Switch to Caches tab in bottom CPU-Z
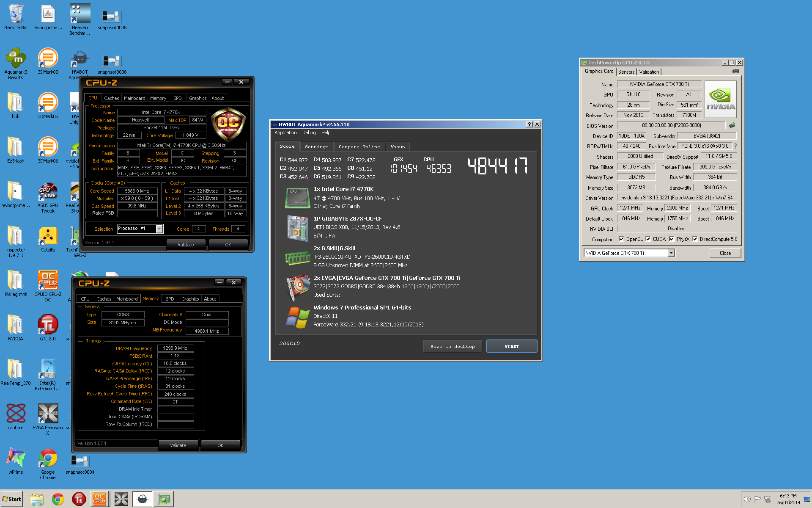This screenshot has width=812, height=508. [104, 299]
